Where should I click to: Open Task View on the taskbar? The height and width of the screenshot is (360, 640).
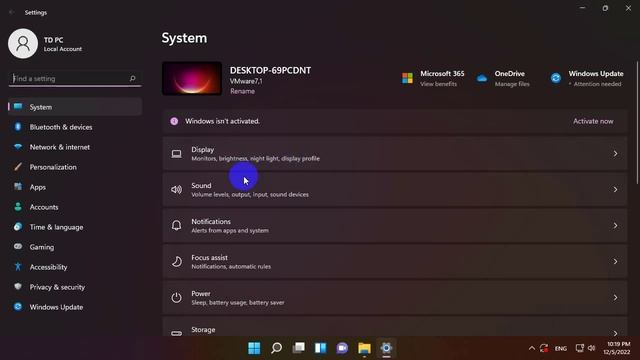pyautogui.click(x=298, y=348)
